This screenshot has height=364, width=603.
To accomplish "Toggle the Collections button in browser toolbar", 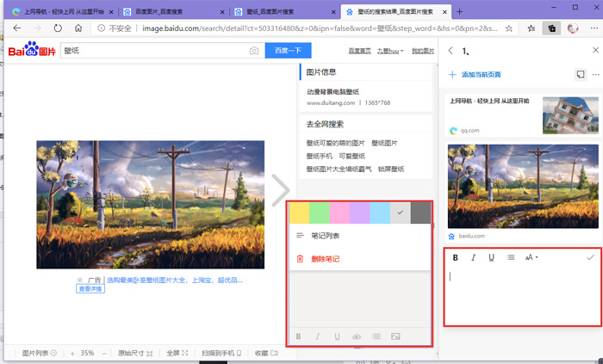I will (x=551, y=28).
